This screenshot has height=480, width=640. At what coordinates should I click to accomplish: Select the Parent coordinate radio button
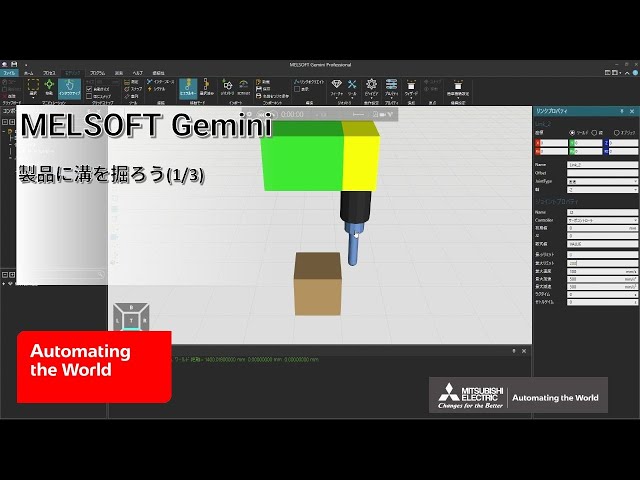[594, 133]
